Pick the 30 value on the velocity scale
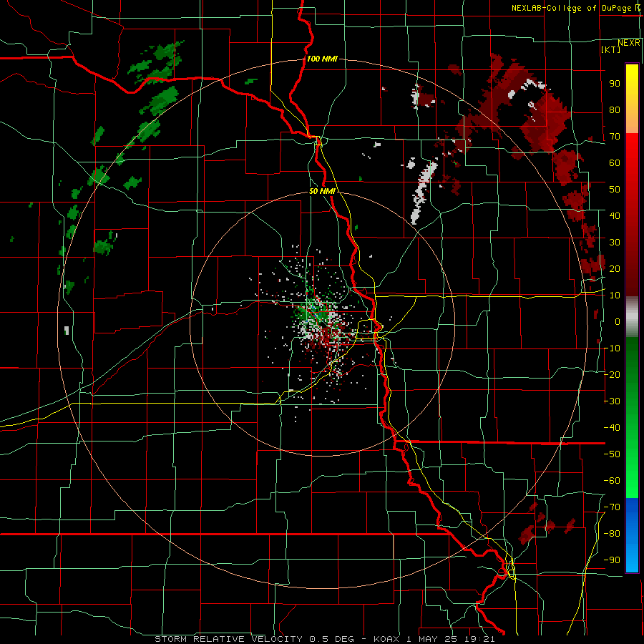Viewport: 644px width, 644px height. (x=615, y=242)
